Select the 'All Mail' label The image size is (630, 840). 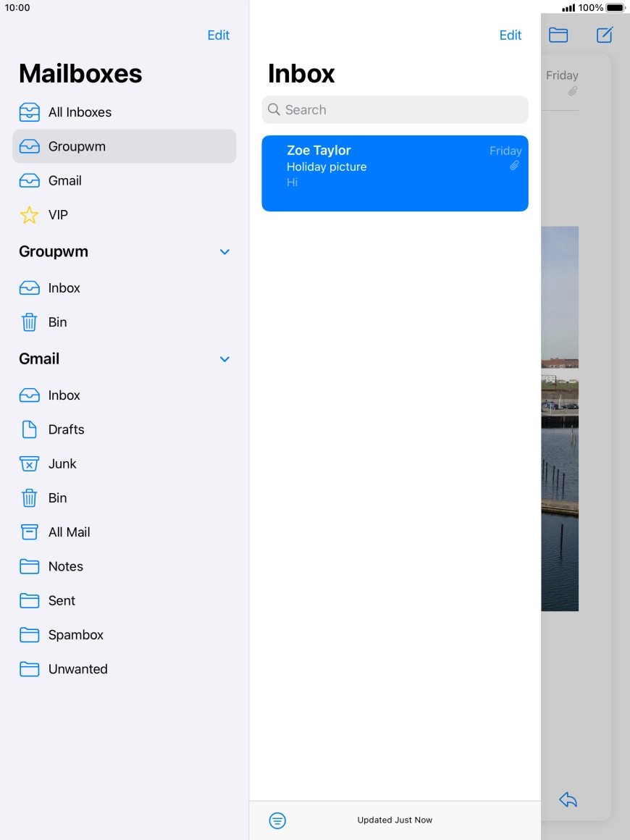click(x=69, y=532)
